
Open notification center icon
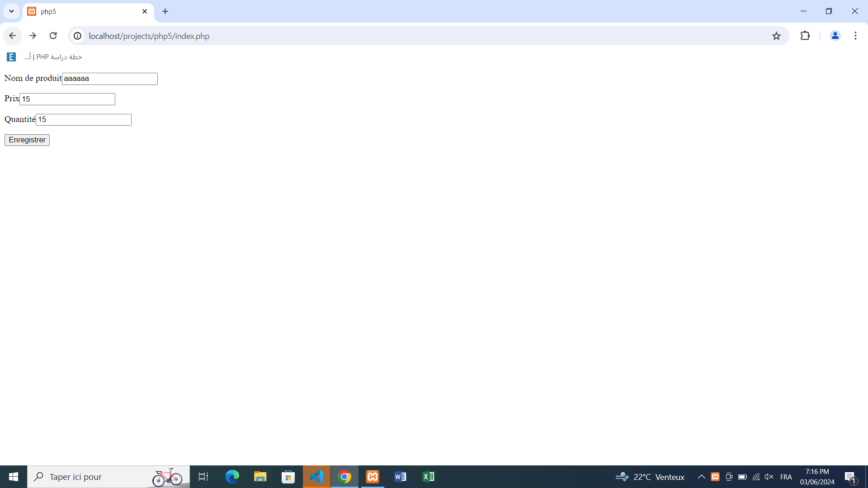click(x=850, y=477)
